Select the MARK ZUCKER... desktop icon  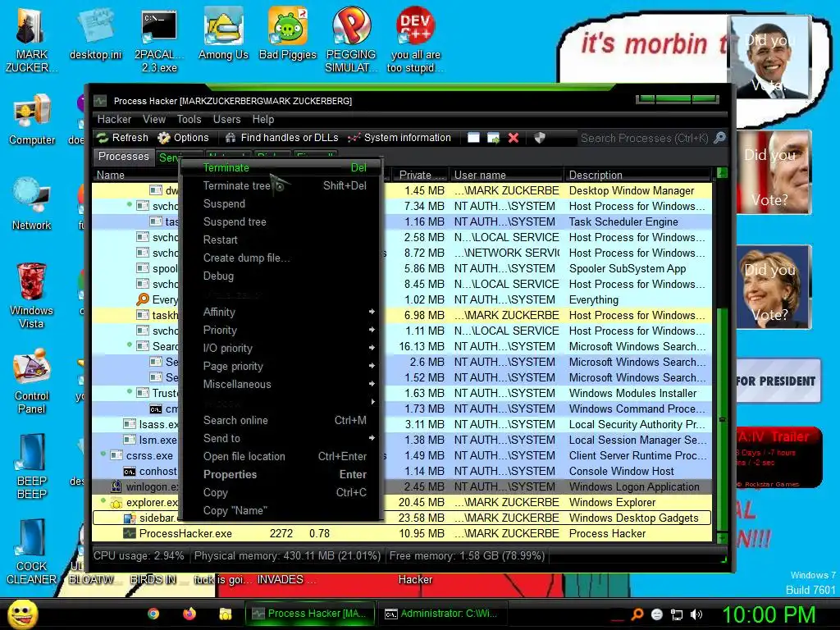tap(32, 42)
